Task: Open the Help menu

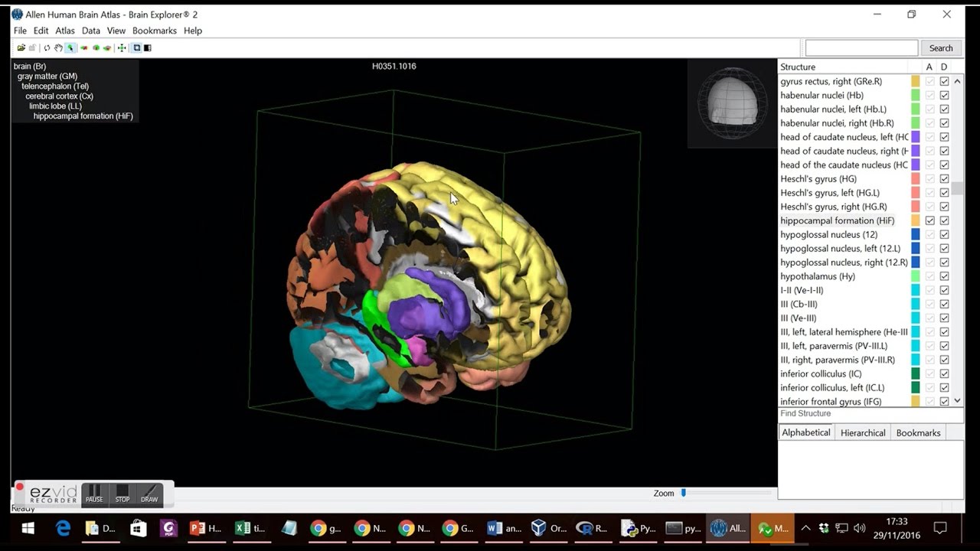Action: click(193, 31)
